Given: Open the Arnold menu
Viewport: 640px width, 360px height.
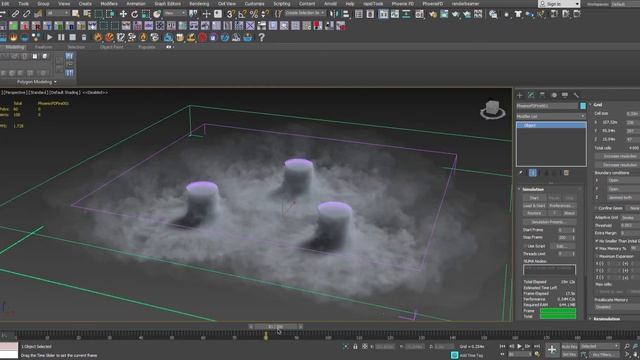Looking at the screenshot, I should tap(330, 4).
